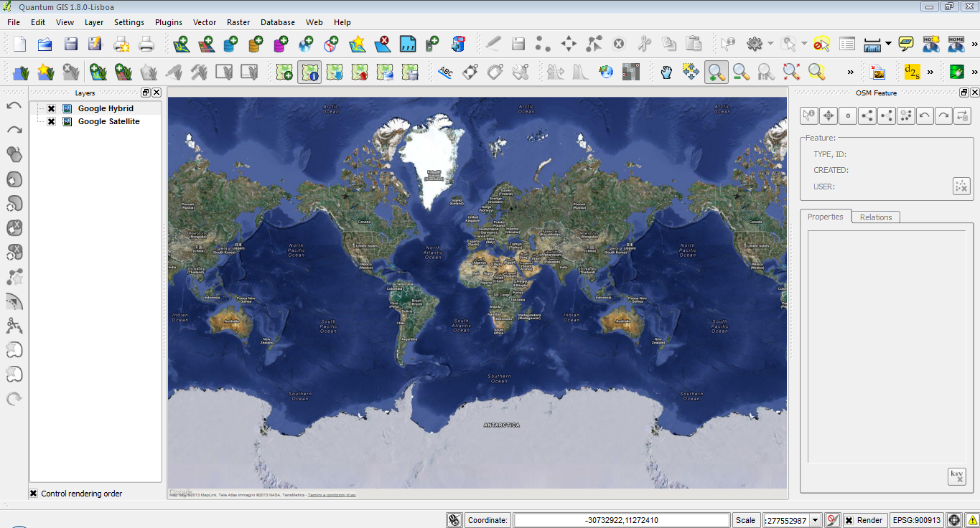Open New Print Composer icon
980x528 pixels.
coord(121,44)
